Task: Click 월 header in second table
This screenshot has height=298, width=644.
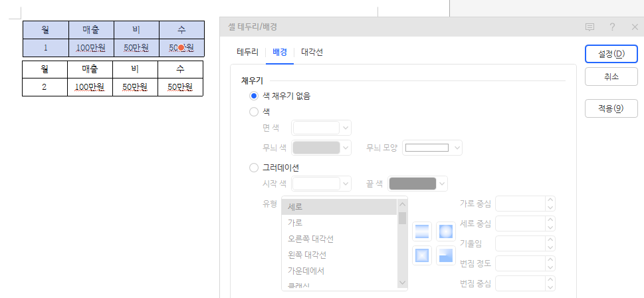Action: click(x=45, y=69)
